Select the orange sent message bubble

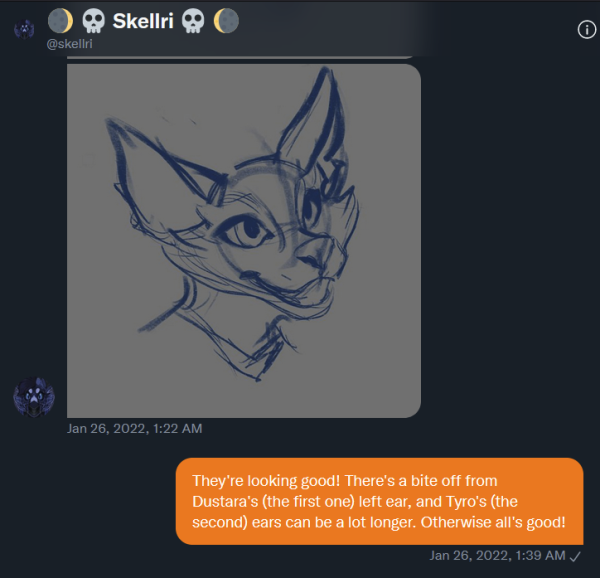[380, 501]
